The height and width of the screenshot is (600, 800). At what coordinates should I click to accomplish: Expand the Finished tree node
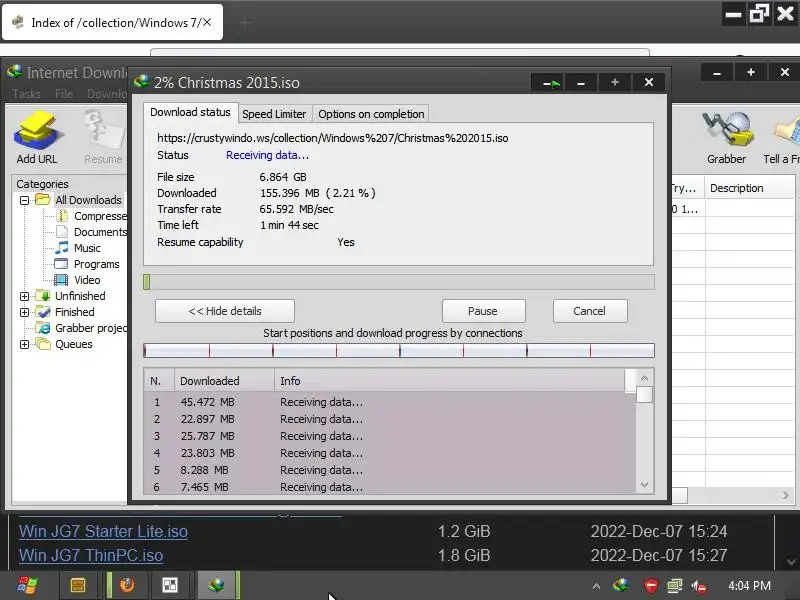pos(24,312)
